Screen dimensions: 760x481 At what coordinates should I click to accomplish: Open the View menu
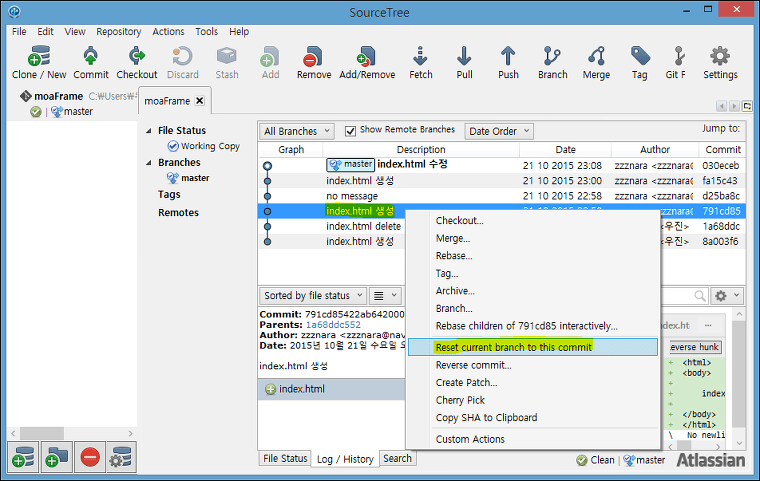75,32
